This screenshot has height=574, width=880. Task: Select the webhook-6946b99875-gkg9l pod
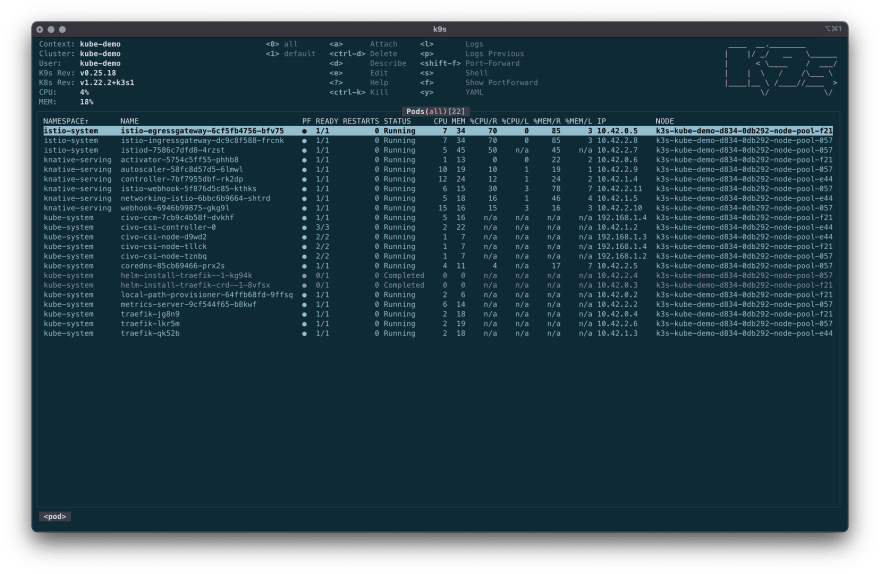click(438, 208)
